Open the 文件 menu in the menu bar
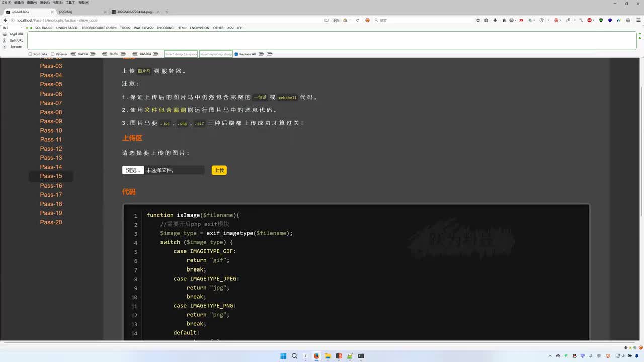The image size is (644, 362). pyautogui.click(x=6, y=3)
